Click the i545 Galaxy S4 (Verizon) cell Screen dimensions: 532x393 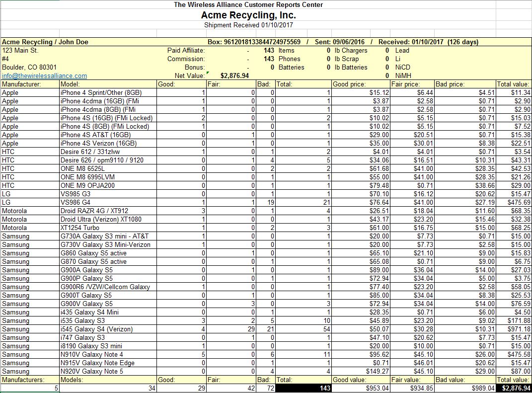(x=108, y=329)
